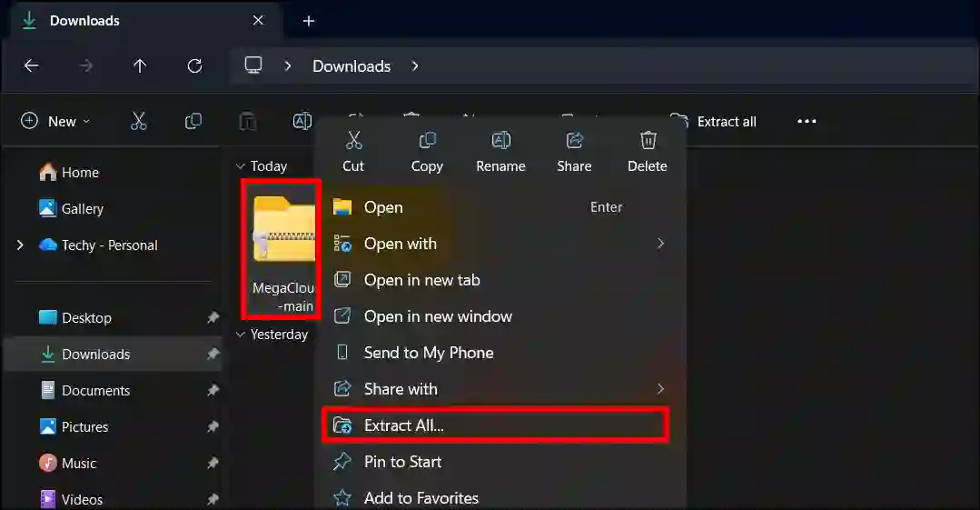Screen dimensions: 980x510
Task: Click Delete trash in the context menu
Action: coord(648,152)
